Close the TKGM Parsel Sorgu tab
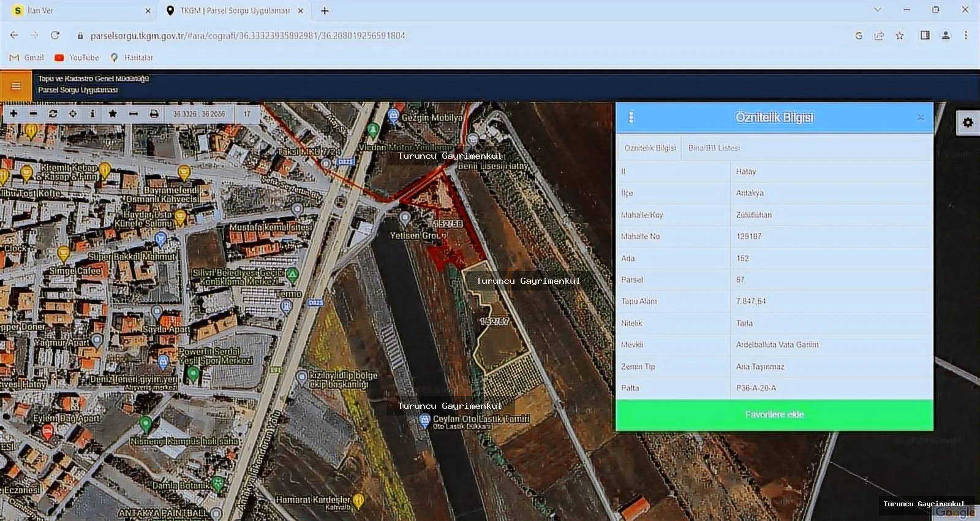This screenshot has width=980, height=521. (300, 10)
